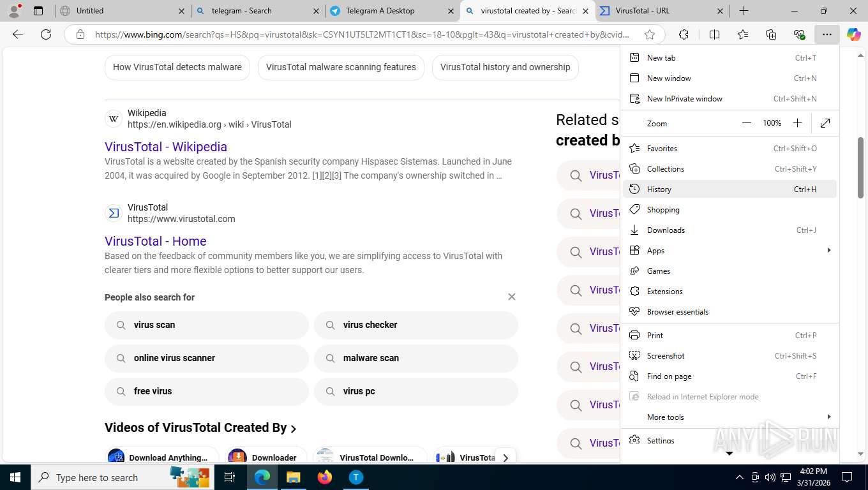Open Split screen toolbar icon
The width and height of the screenshot is (868, 490).
click(714, 34)
